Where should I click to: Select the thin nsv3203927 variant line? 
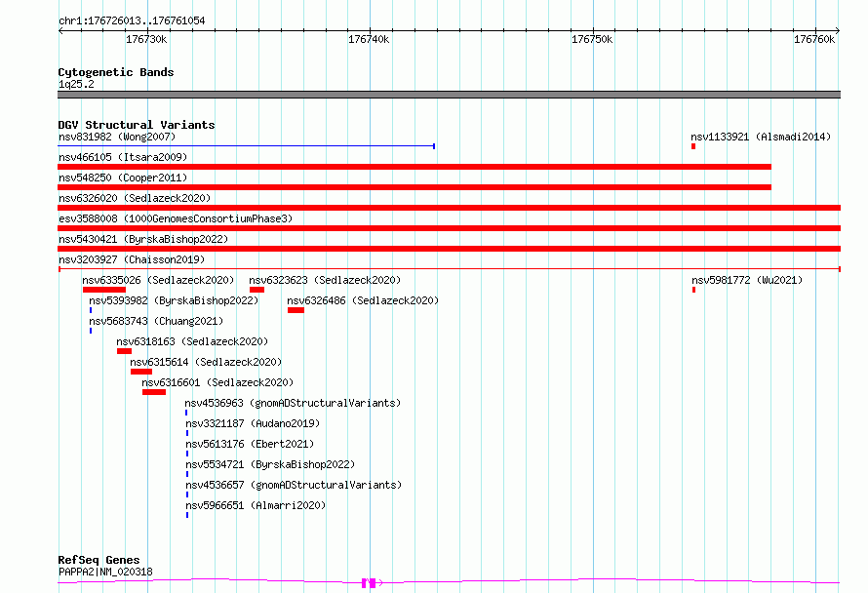(x=450, y=269)
